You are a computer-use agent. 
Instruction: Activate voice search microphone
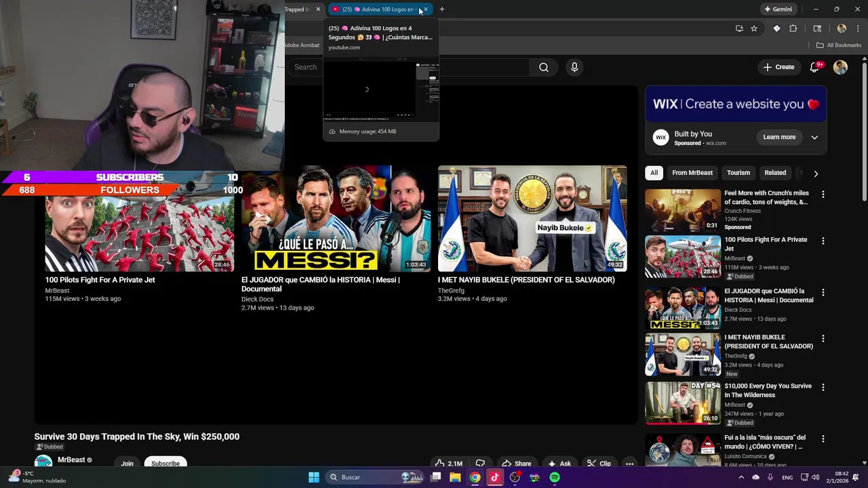click(x=574, y=67)
